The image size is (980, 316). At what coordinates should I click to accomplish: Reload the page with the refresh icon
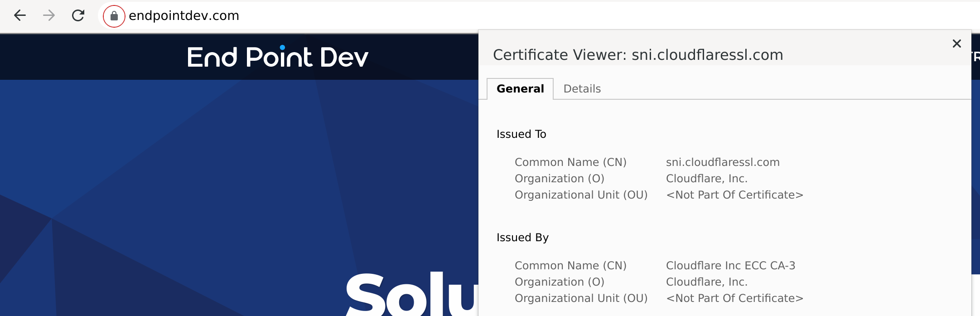click(x=78, y=16)
